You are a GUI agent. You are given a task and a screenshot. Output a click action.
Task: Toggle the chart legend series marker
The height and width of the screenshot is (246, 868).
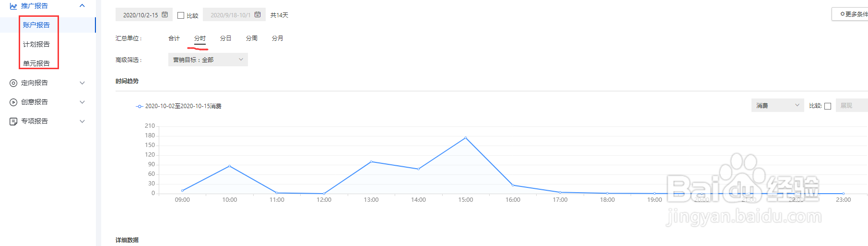tap(139, 106)
